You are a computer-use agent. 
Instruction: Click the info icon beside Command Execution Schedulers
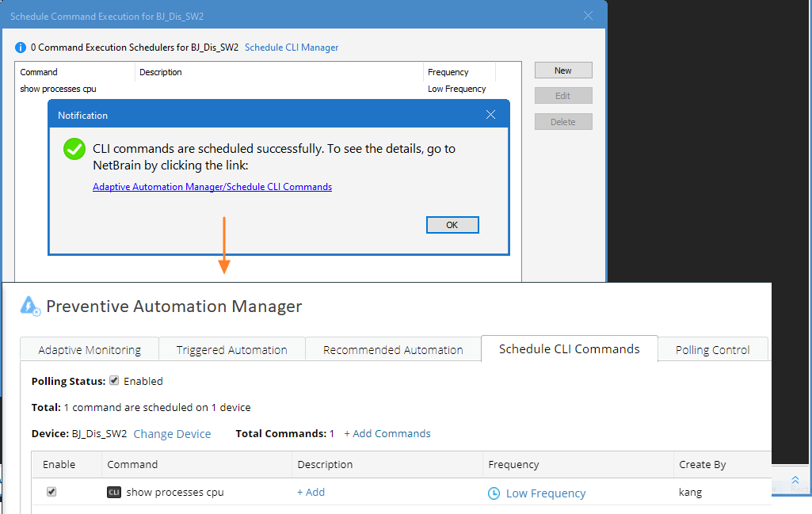[20, 47]
